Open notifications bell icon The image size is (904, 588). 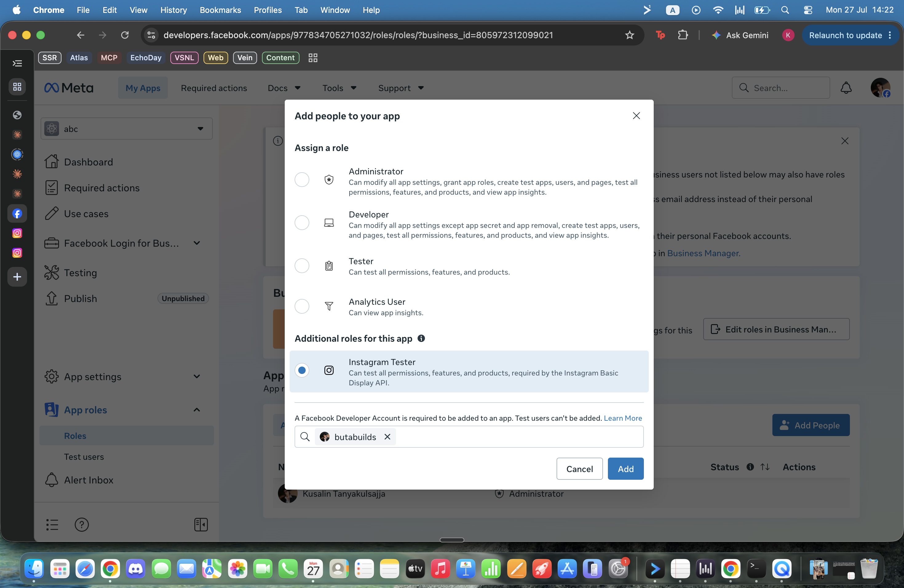(846, 88)
